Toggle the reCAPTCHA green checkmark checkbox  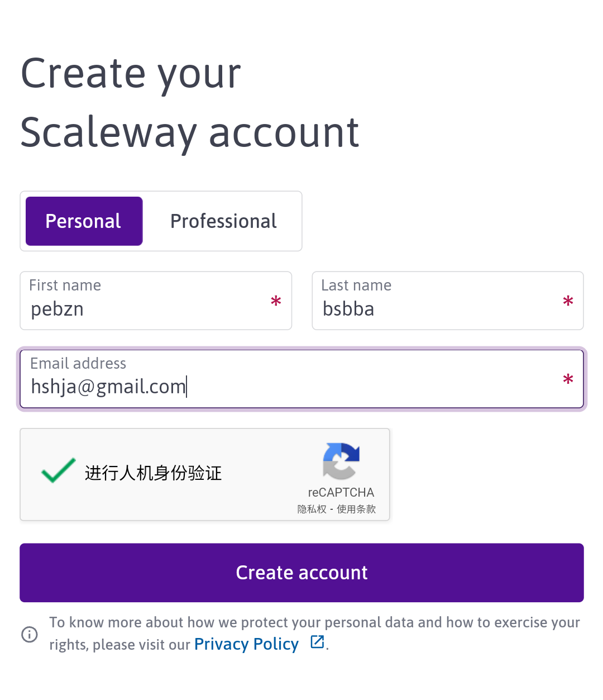tap(58, 471)
